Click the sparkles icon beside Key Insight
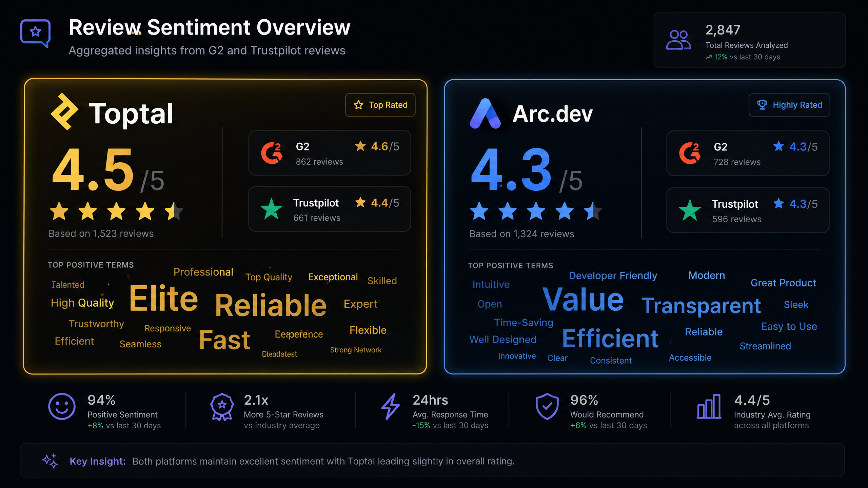The image size is (868, 488). tap(50, 461)
